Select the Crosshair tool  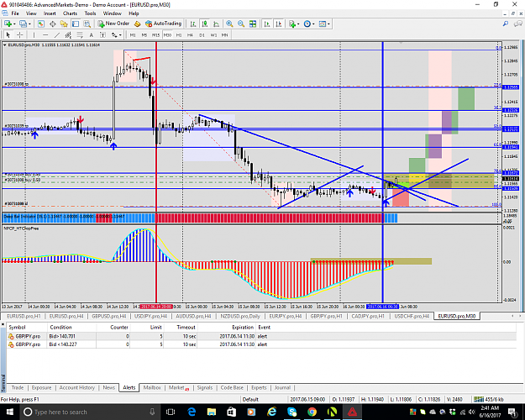pyautogui.click(x=20, y=34)
